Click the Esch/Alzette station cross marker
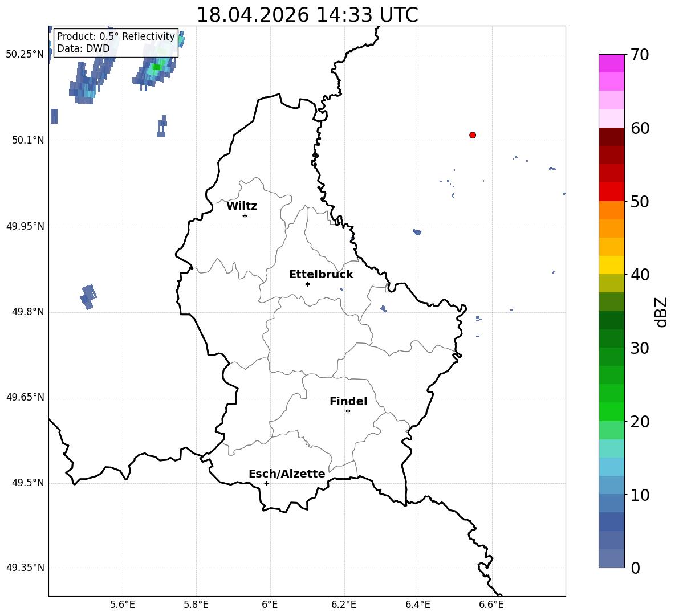675x616 pixels. pos(266,483)
